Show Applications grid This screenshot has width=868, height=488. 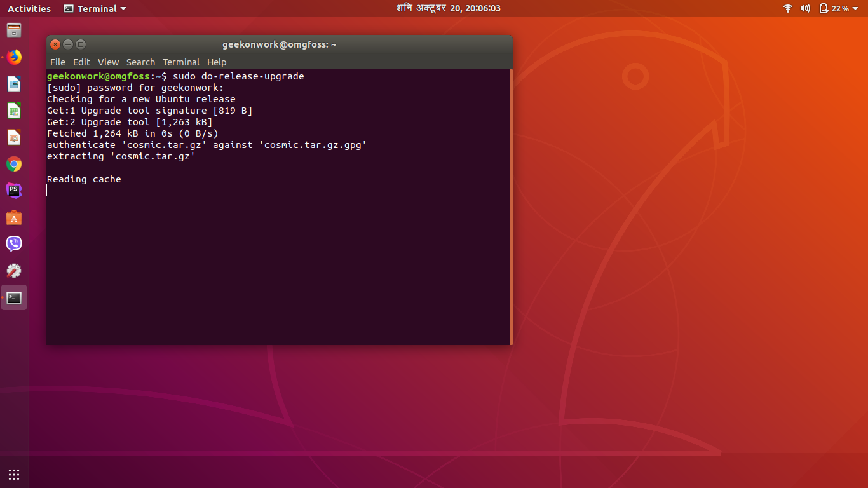[x=14, y=474]
